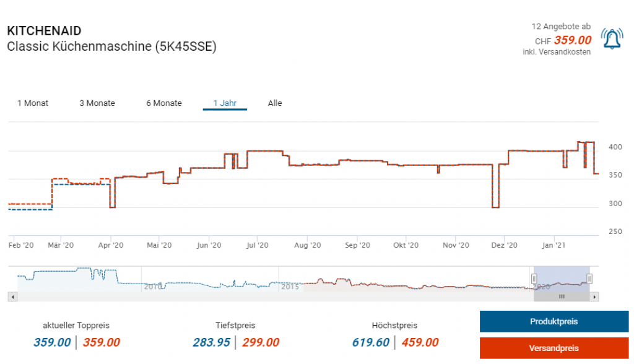Click the Nov '20 axis label
This screenshot has height=364, width=634.
click(x=456, y=245)
